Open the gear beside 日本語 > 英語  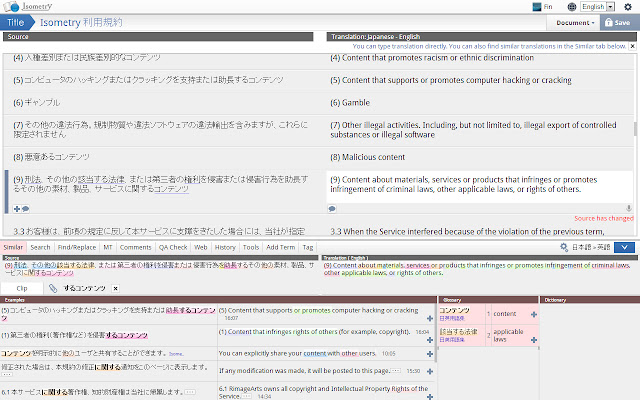tap(564, 247)
